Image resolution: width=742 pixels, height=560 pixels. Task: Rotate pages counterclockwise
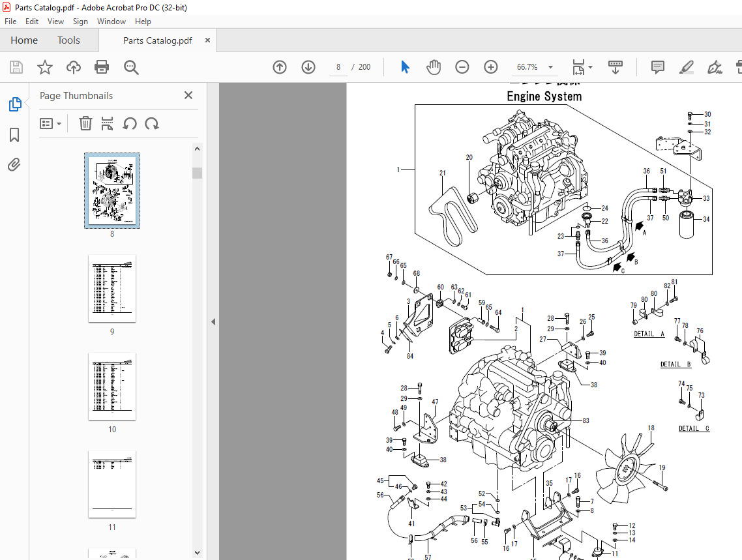coord(130,123)
